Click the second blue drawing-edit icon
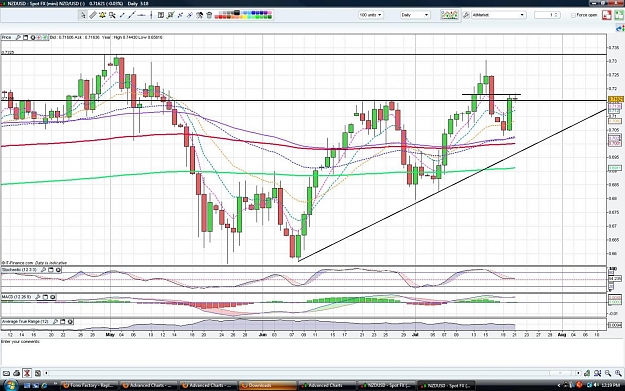Image resolution: width=625 pixels, height=391 pixels. [190, 15]
